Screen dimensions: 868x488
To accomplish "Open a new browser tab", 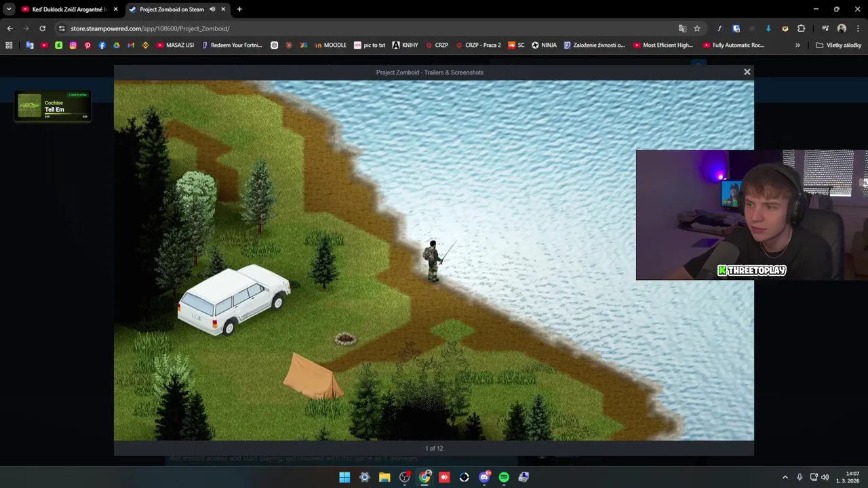I will pos(239,9).
